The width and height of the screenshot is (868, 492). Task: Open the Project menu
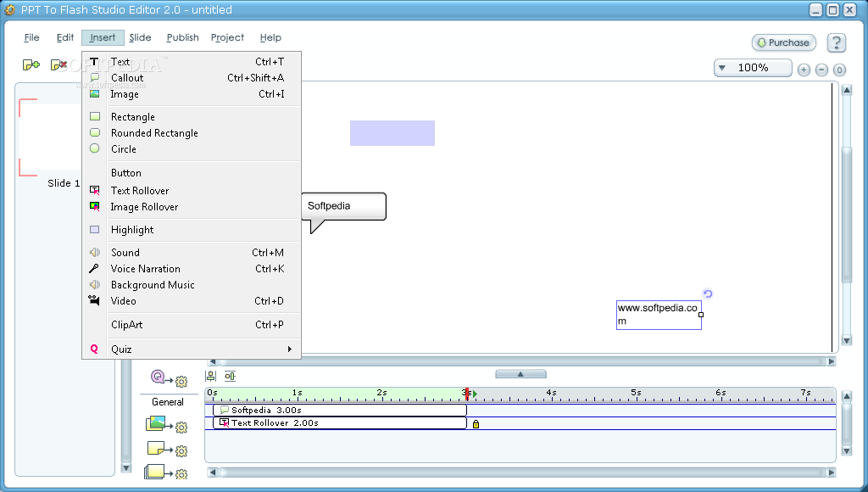[x=227, y=37]
